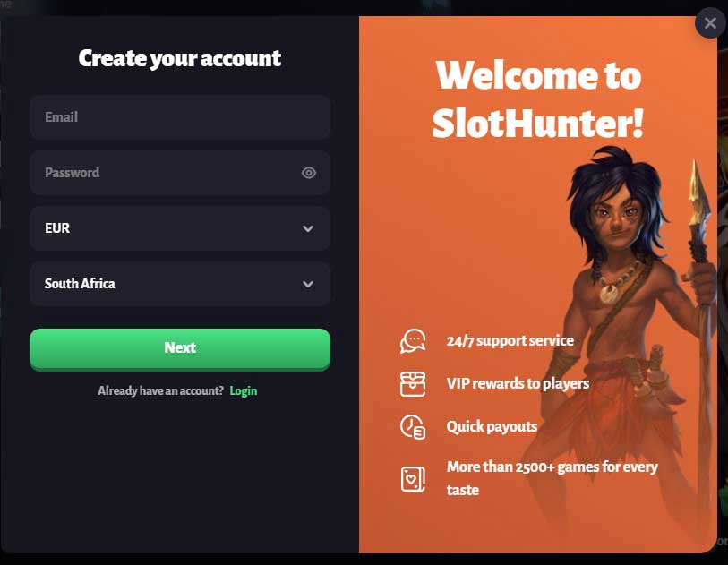Open the country selector showing South Africa

(x=180, y=284)
